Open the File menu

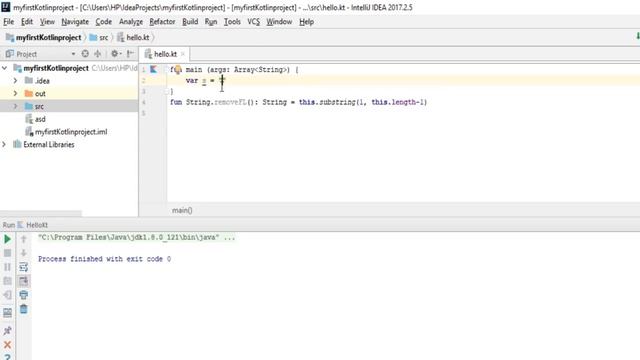click(x=9, y=22)
